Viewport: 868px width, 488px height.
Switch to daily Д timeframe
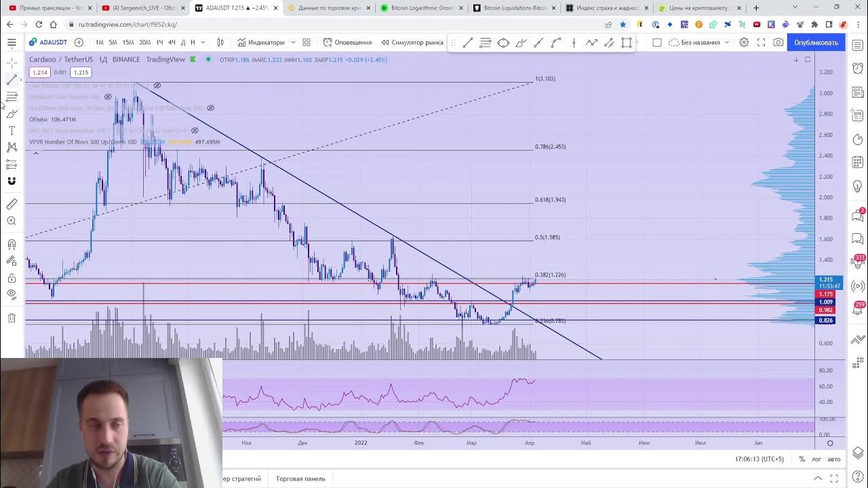[x=182, y=42]
